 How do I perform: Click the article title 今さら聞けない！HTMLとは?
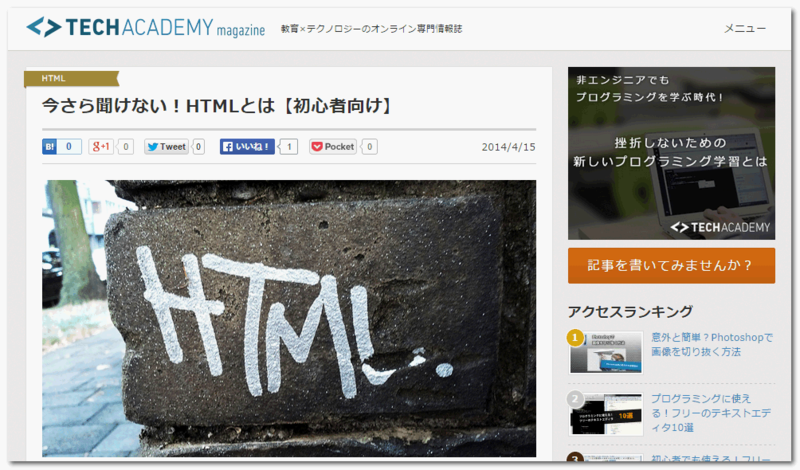click(217, 106)
